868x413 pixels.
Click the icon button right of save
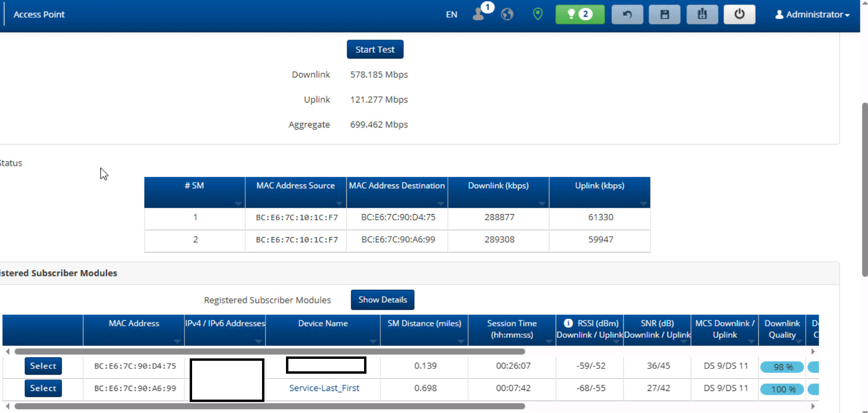[702, 14]
